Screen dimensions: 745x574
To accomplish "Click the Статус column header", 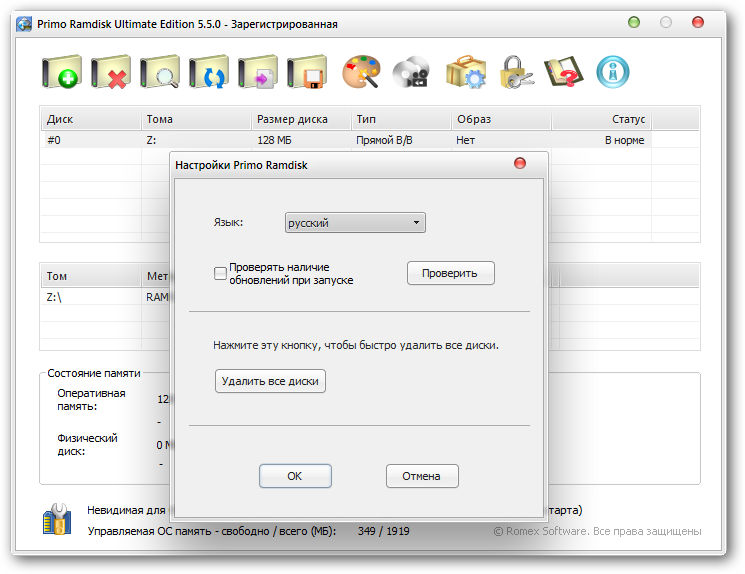I will [602, 119].
